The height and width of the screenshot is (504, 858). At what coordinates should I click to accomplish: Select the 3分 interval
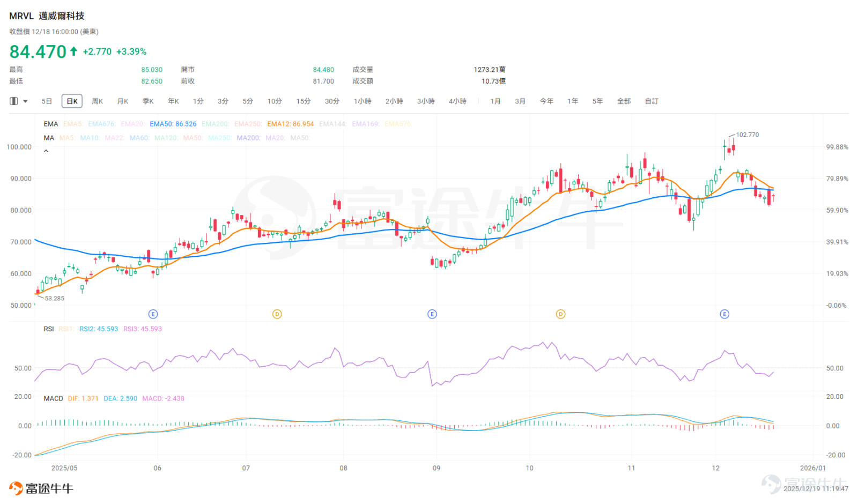[x=223, y=101]
